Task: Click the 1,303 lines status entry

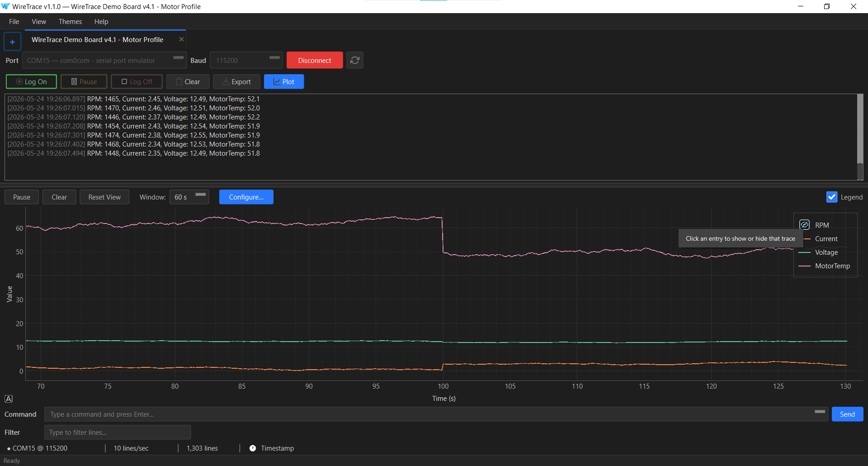Action: pyautogui.click(x=202, y=448)
